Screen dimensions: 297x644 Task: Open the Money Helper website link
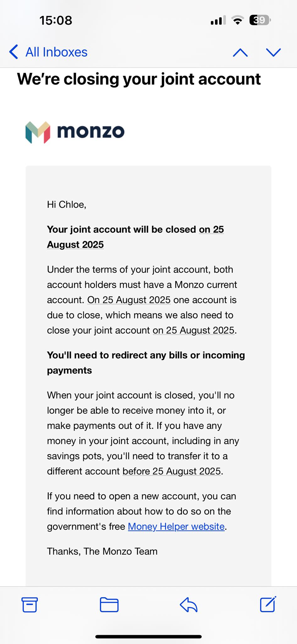[176, 526]
